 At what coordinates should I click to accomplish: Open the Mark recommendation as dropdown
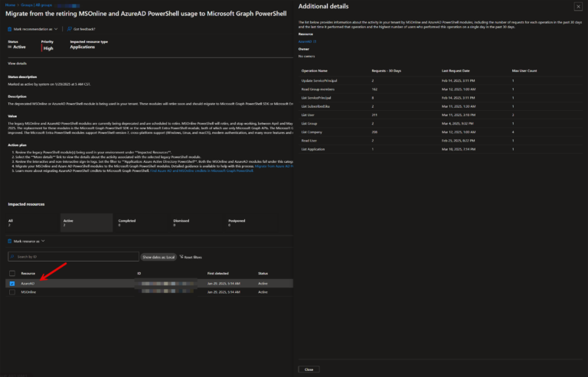click(x=33, y=29)
